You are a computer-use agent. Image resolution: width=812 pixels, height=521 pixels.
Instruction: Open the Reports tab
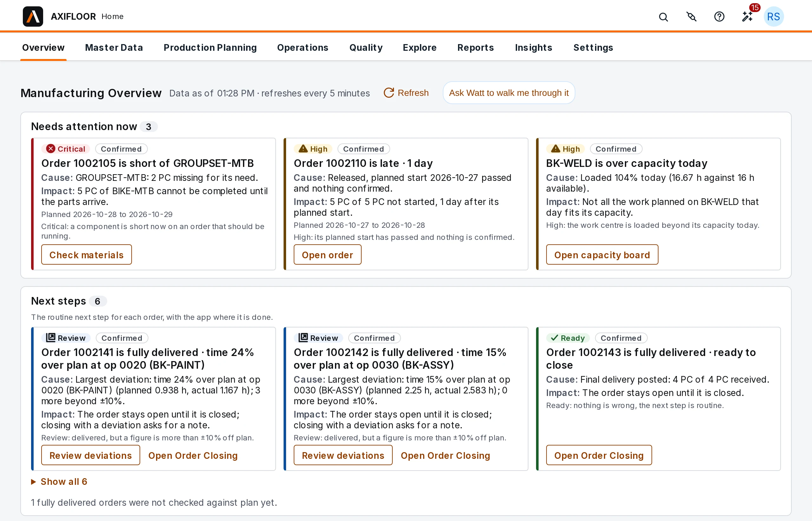[x=475, y=48]
